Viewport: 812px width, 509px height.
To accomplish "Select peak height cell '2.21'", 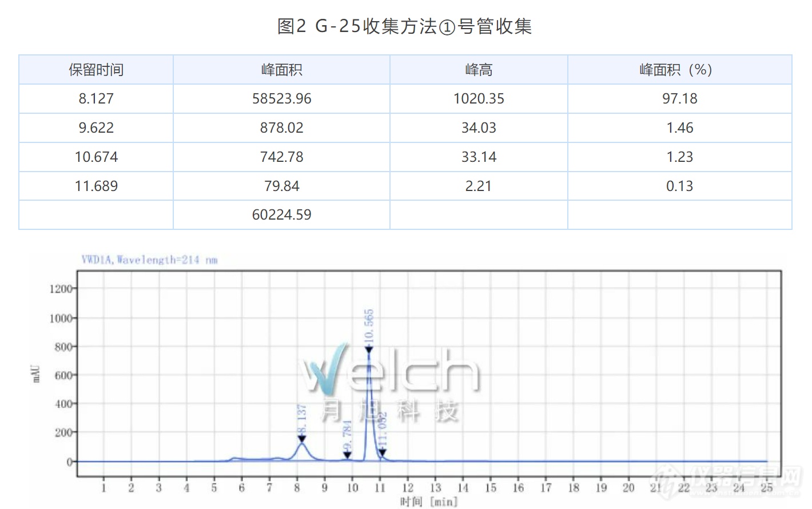I will pos(479,186).
